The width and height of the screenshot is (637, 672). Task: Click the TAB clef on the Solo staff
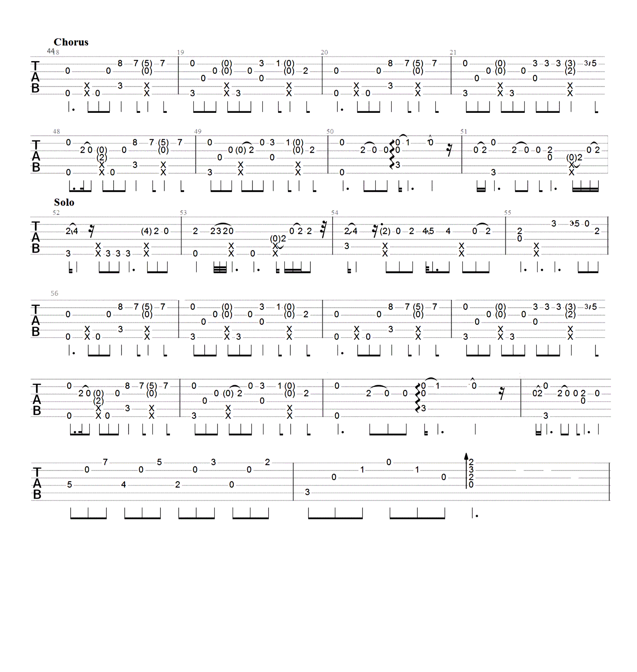coord(35,237)
